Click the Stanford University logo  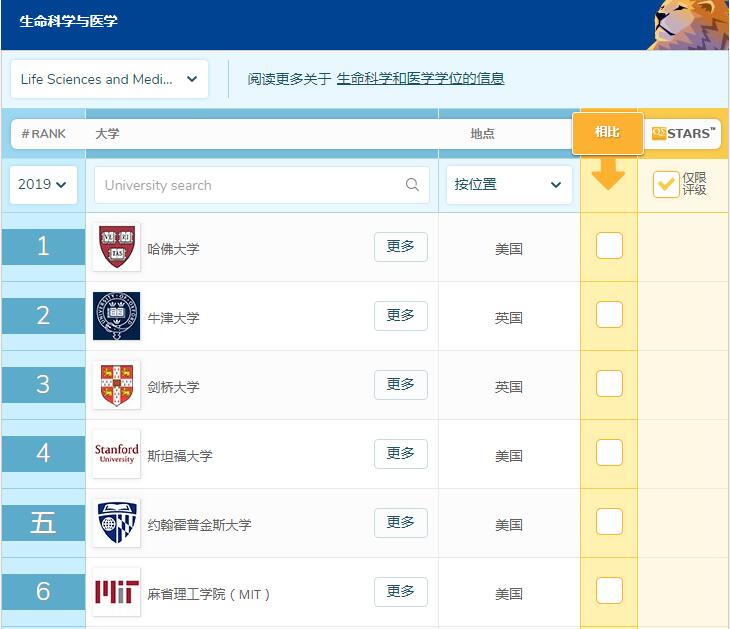116,454
